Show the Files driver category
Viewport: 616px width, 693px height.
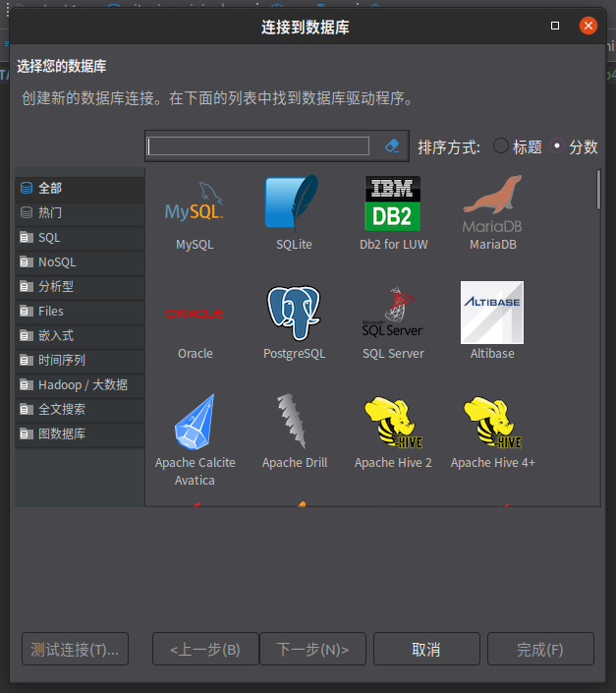coord(80,312)
